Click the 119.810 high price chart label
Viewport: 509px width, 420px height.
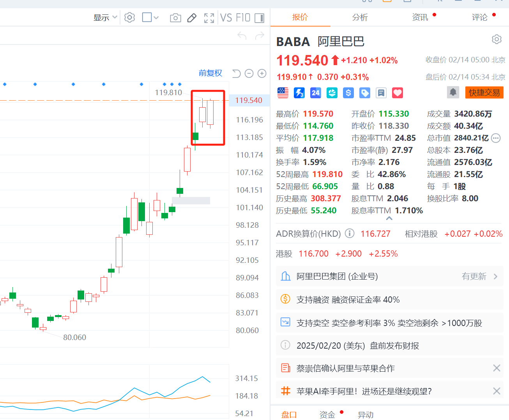point(168,92)
